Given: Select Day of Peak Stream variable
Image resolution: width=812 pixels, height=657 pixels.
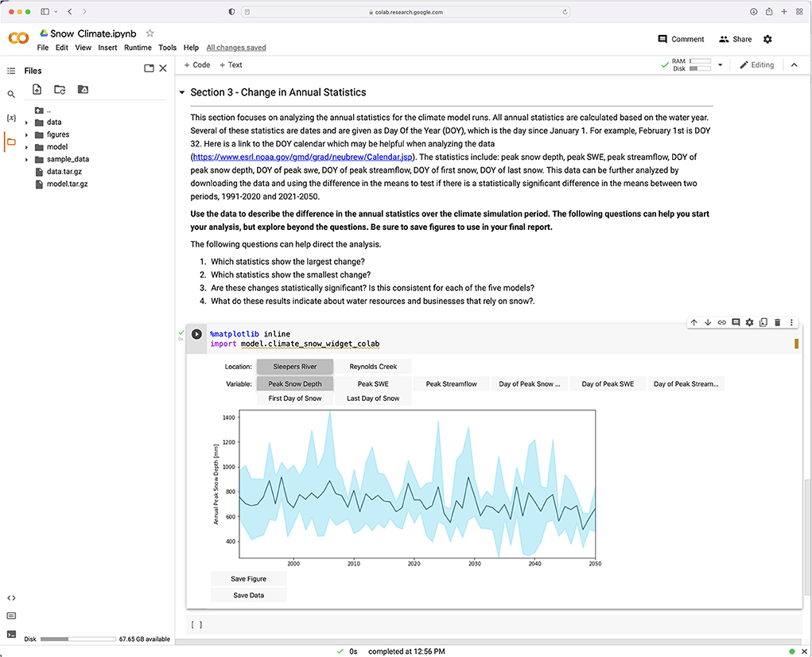Looking at the screenshot, I should point(686,383).
